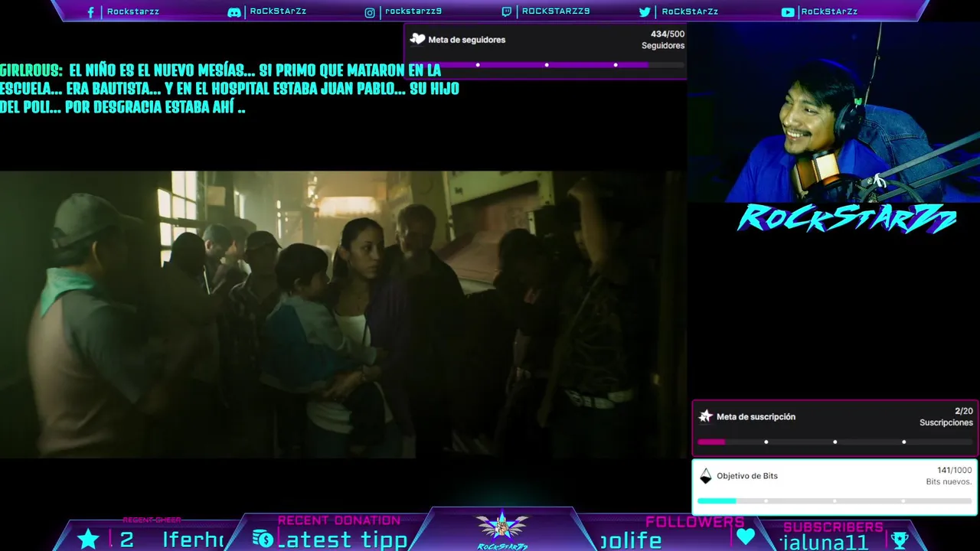Click the heart icon under FOLLOWERS
Image resolution: width=980 pixels, height=551 pixels.
[x=745, y=537]
